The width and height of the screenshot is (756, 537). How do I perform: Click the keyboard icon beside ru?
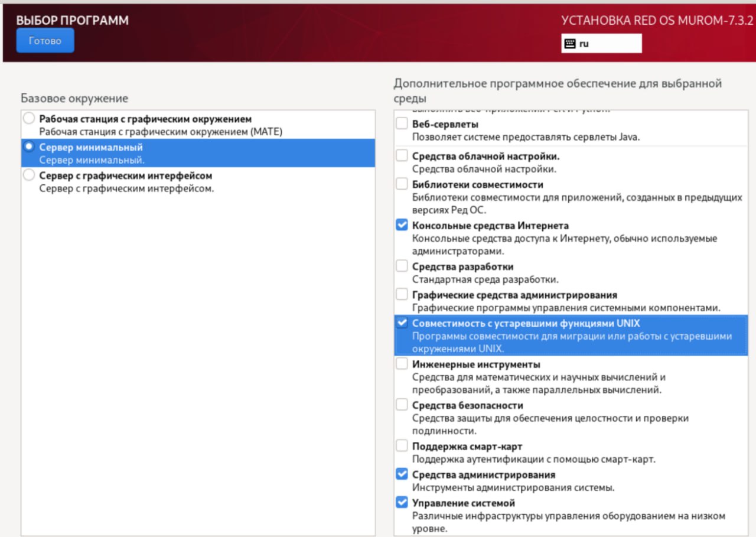[570, 43]
